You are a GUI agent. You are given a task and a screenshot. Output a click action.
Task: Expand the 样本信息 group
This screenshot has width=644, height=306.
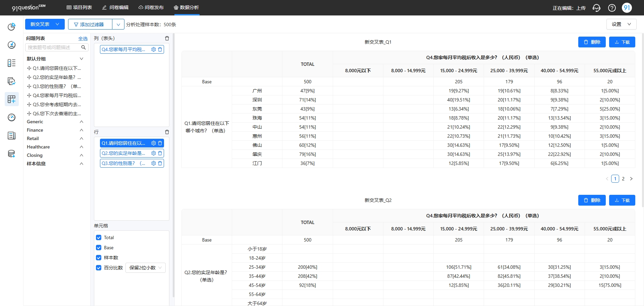81,164
